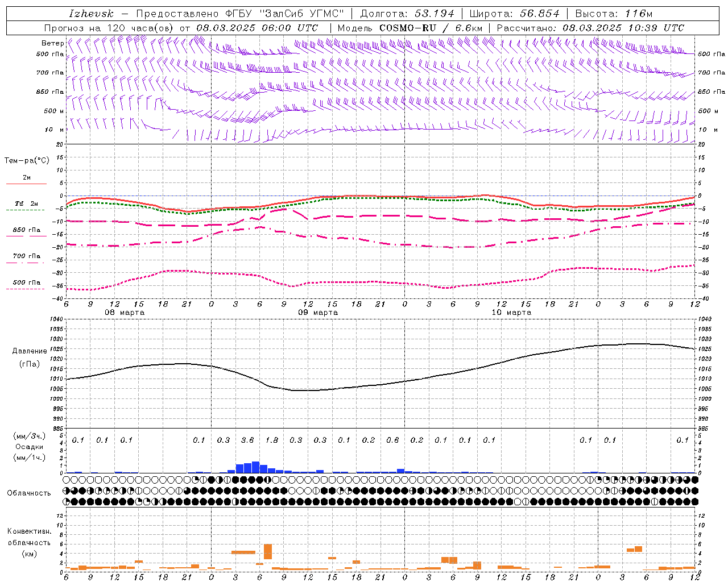
Task: Click the '500 гПа' temperature legend entry
Action: [26, 282]
